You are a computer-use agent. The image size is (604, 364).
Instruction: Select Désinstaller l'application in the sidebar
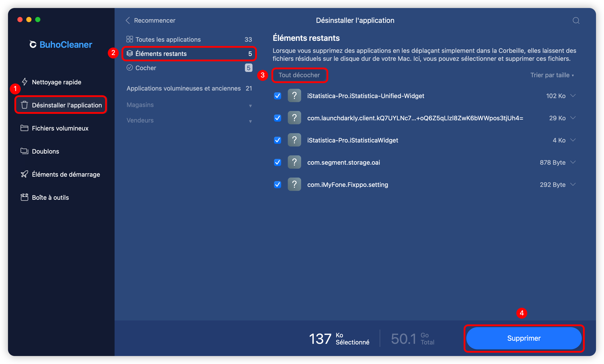pyautogui.click(x=61, y=105)
